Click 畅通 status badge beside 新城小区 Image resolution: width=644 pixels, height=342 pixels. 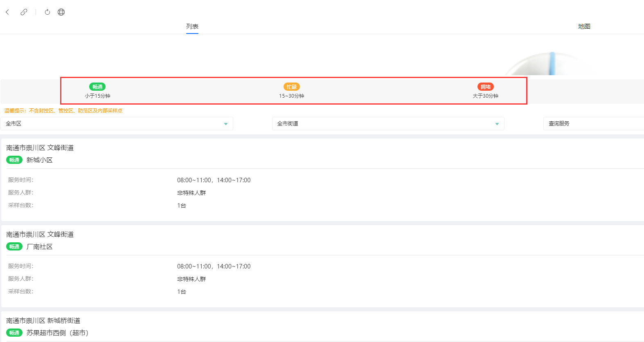[14, 160]
